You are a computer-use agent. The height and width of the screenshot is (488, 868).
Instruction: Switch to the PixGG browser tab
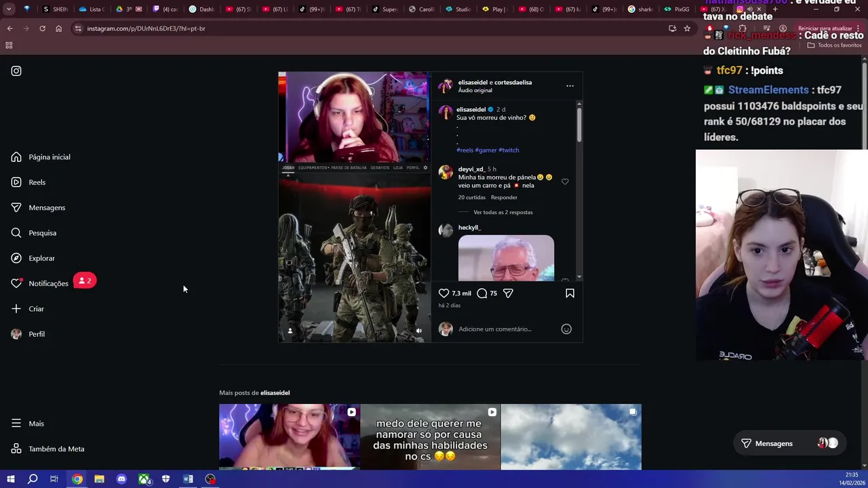[677, 9]
